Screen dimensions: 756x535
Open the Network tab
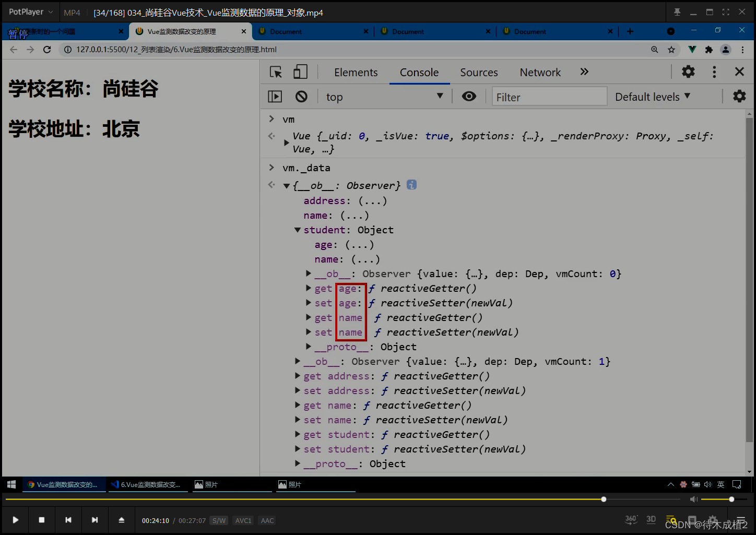click(540, 73)
